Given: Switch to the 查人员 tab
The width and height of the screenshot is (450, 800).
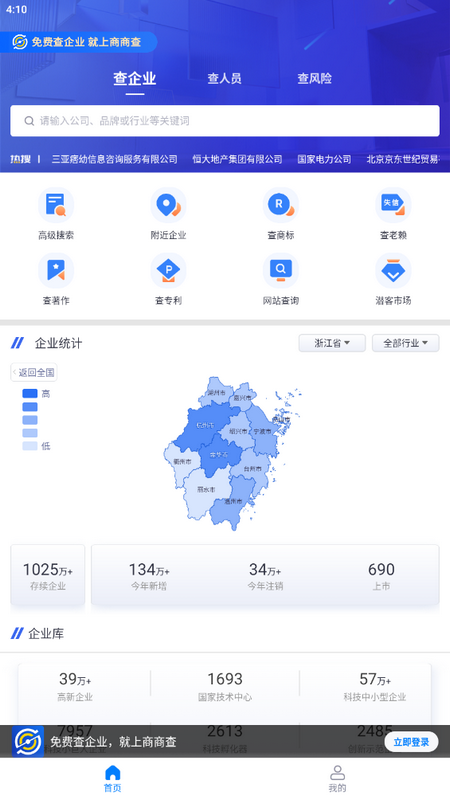Looking at the screenshot, I should click(x=224, y=79).
